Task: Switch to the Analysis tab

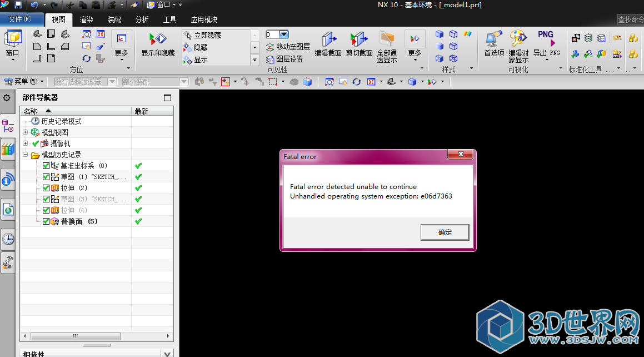Action: [x=142, y=19]
